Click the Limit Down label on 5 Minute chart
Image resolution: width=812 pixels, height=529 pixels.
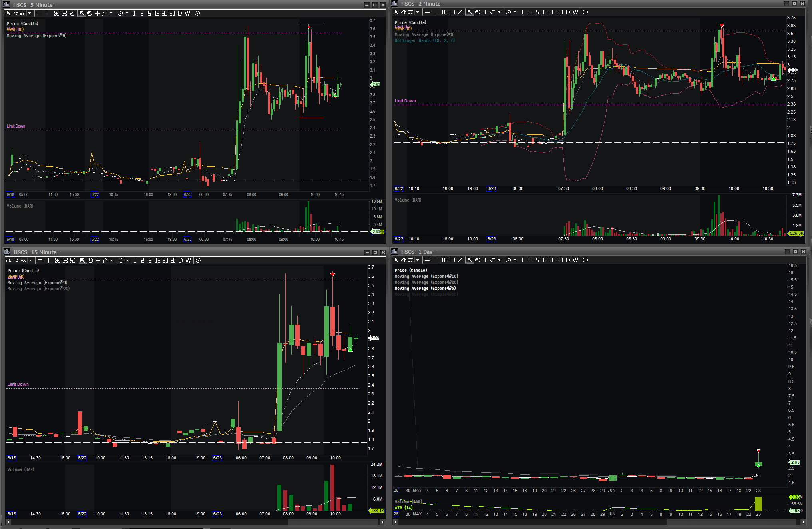coord(16,126)
